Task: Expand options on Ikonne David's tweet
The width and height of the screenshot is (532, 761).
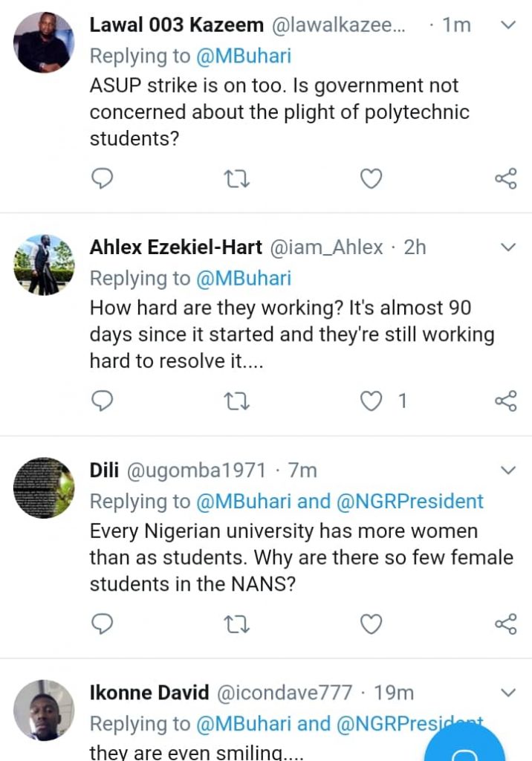Action: click(x=508, y=693)
